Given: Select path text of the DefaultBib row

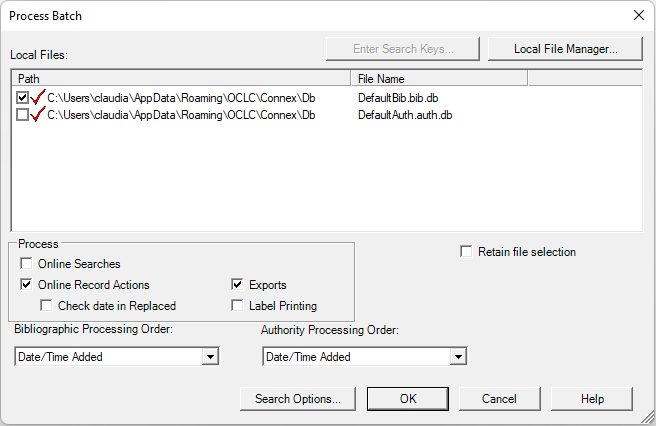Looking at the screenshot, I should pos(181,98).
